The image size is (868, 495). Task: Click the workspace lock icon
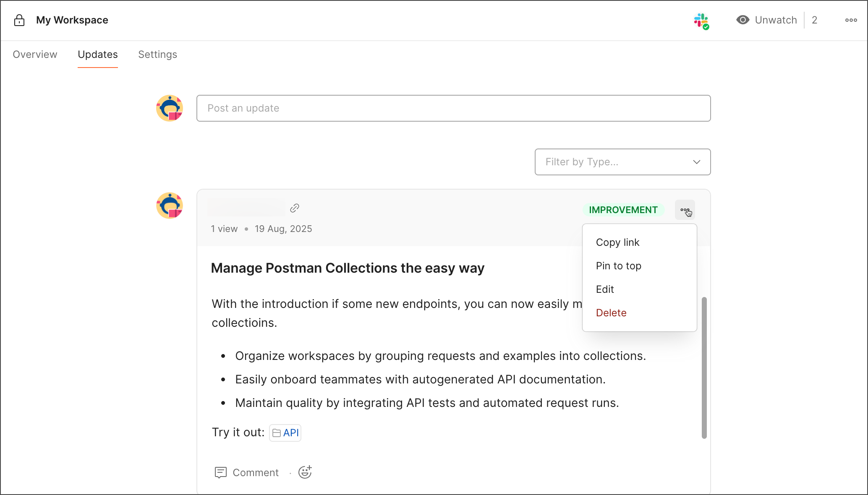pyautogui.click(x=19, y=20)
